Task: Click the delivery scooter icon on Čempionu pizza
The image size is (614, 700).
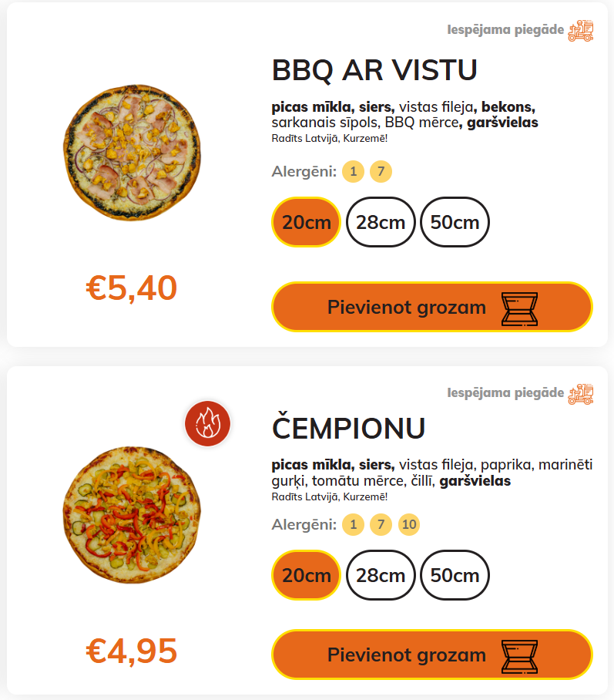Action: tap(581, 393)
